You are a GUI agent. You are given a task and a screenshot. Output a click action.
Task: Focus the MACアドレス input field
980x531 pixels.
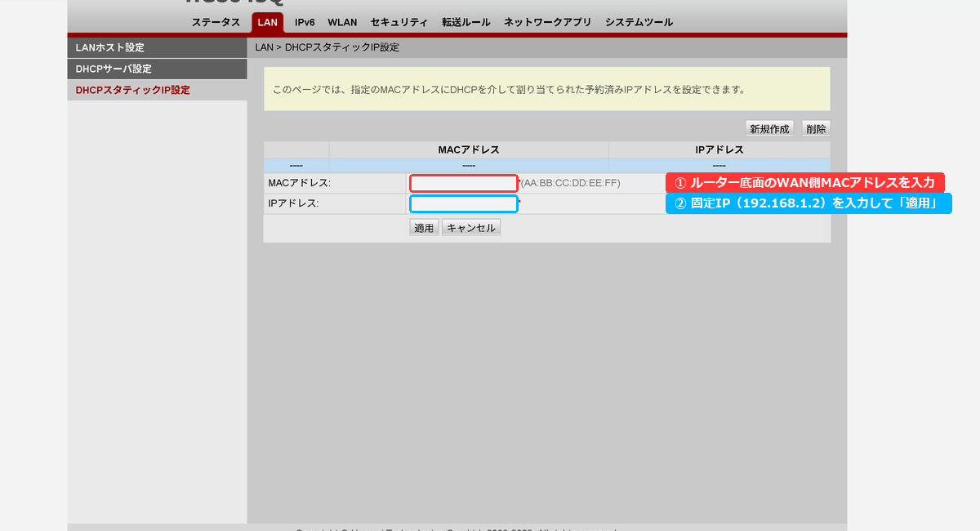coord(464,183)
